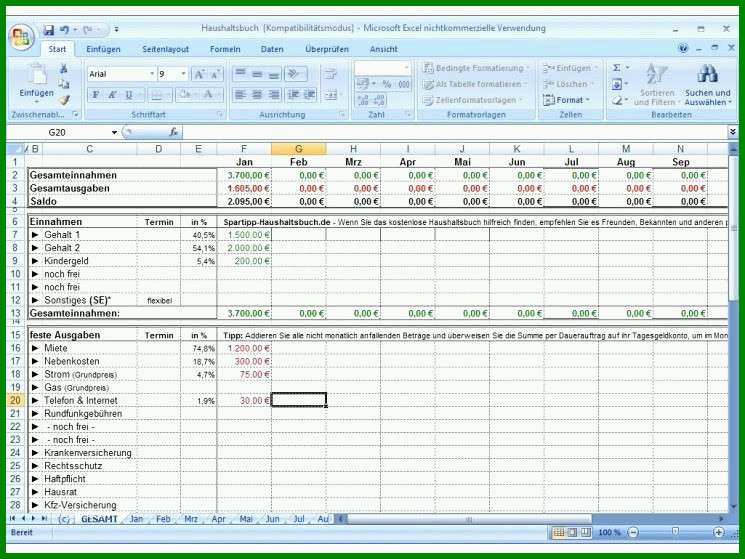Image resolution: width=745 pixels, height=559 pixels.
Task: Open Suchen und Auswählen binoculars
Action: point(707,85)
